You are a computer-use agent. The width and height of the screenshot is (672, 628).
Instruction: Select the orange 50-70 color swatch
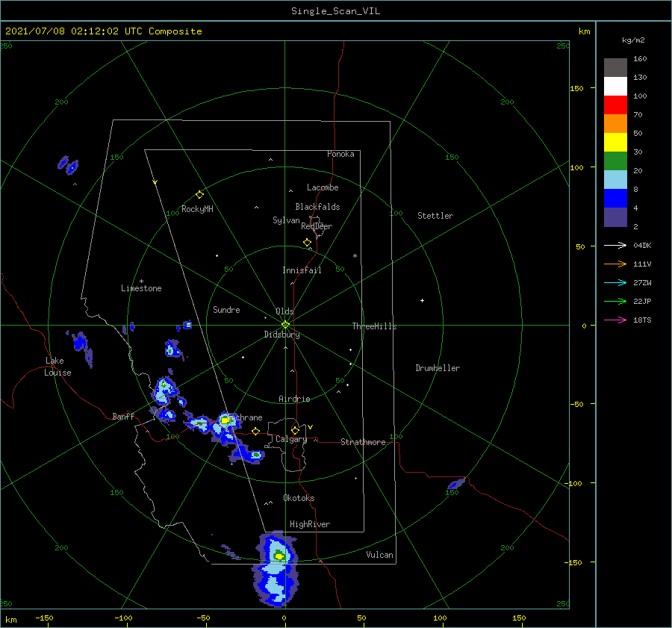tap(615, 123)
